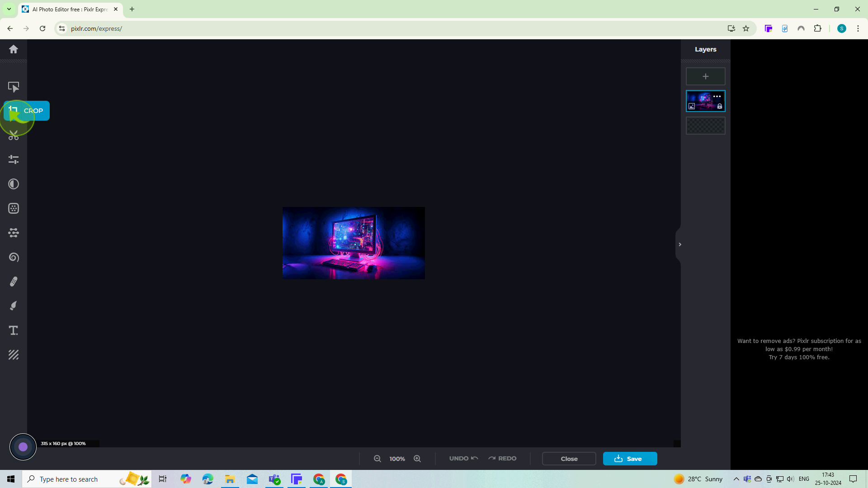Toggle the layer lock icon
Image resolution: width=868 pixels, height=488 pixels.
(x=720, y=107)
